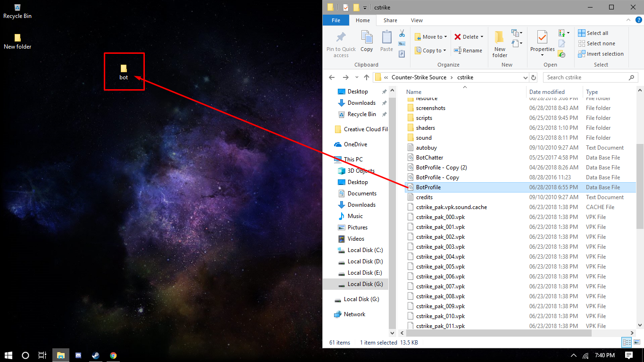Open the Copy to dropdown
644x362 pixels.
431,51
